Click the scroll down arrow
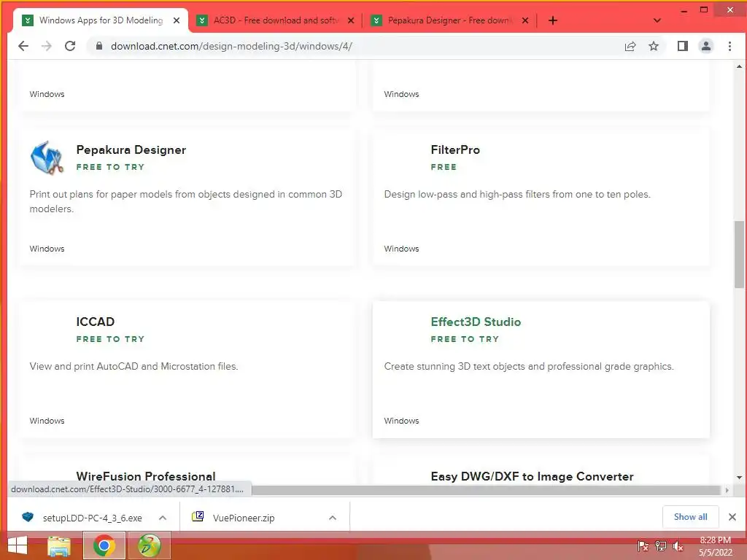747x560 pixels. [739, 477]
